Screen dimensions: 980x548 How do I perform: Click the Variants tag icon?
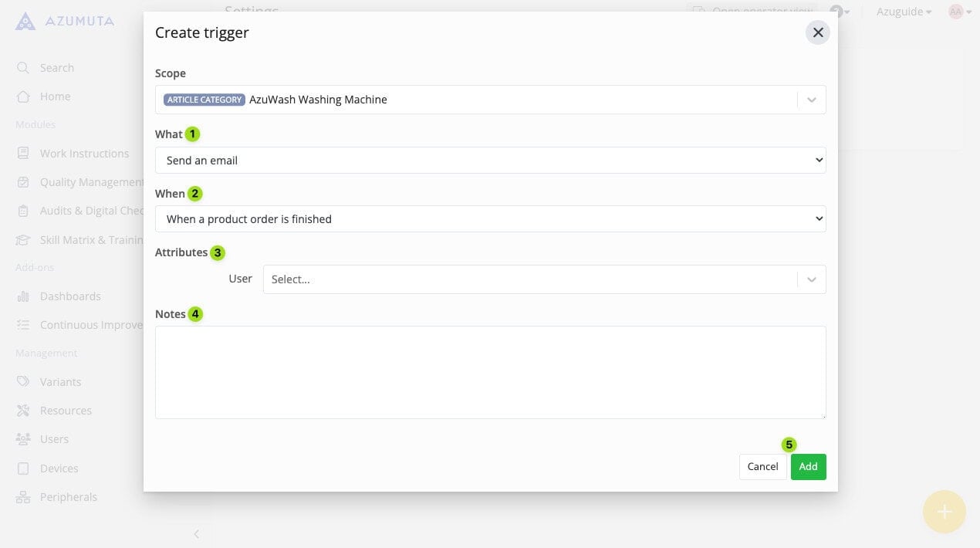coord(23,382)
